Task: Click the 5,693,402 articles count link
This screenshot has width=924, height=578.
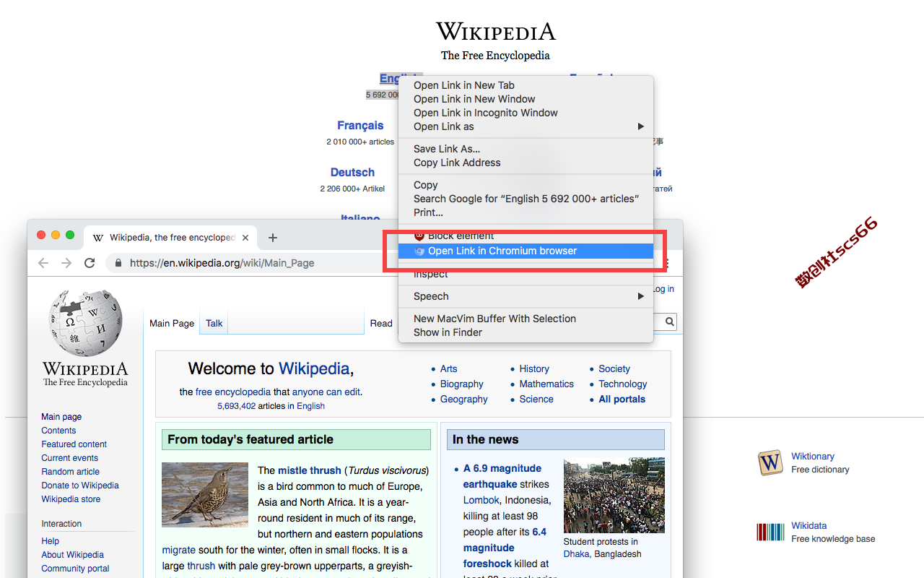Action: [x=236, y=406]
